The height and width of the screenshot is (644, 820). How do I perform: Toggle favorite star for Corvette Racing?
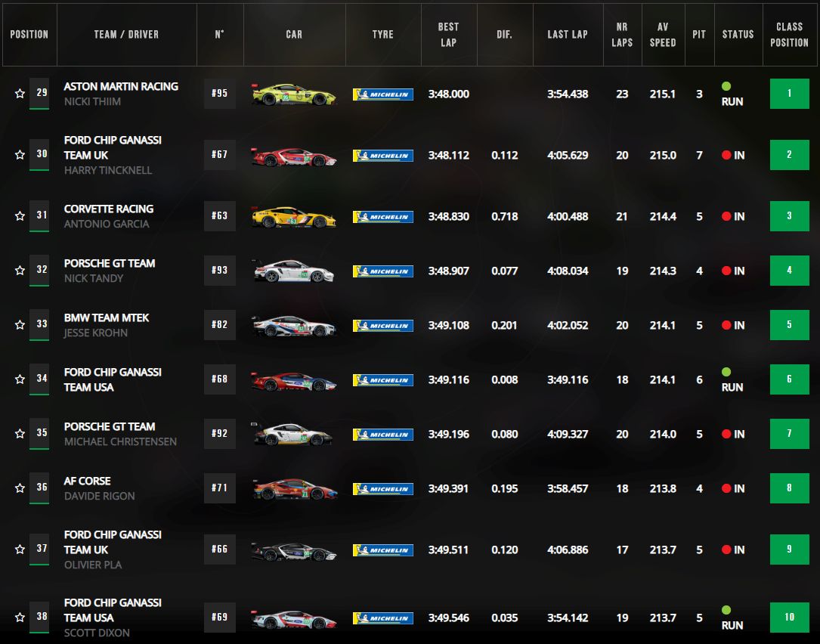[20, 216]
